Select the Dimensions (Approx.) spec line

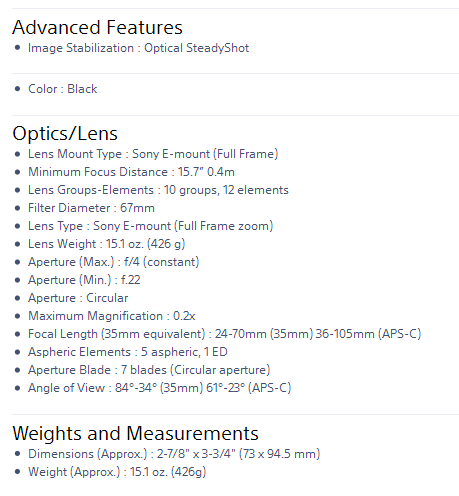[174, 454]
